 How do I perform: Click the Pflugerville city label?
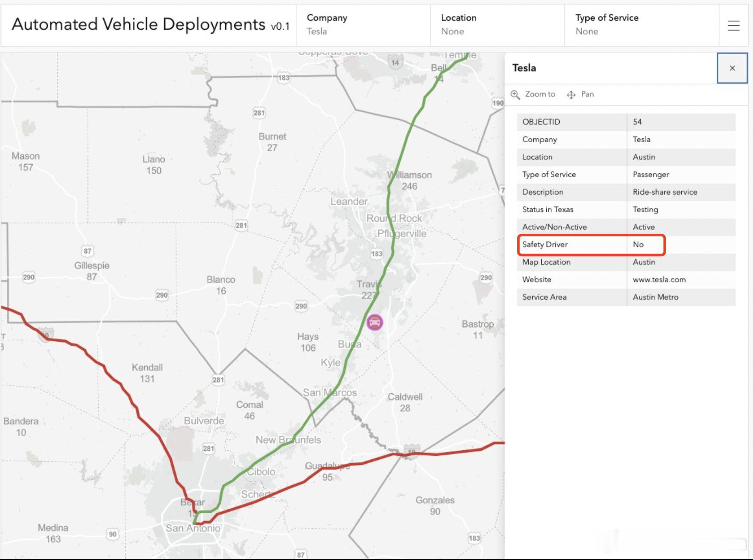(x=402, y=234)
